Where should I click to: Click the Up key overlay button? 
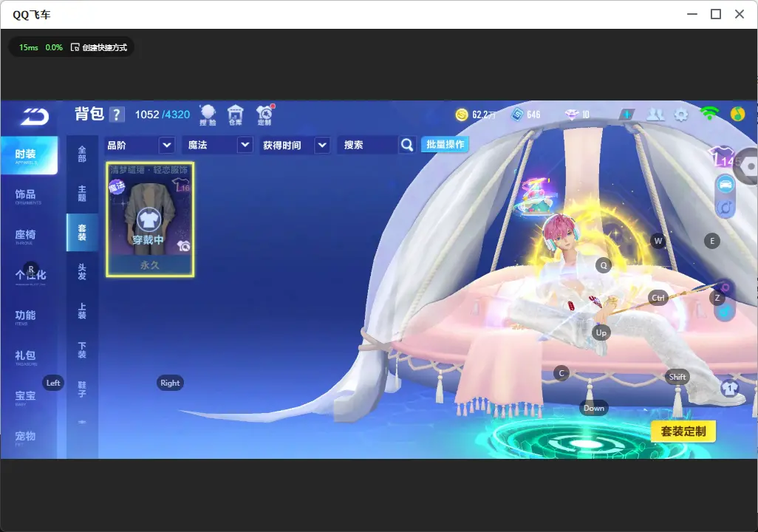601,332
